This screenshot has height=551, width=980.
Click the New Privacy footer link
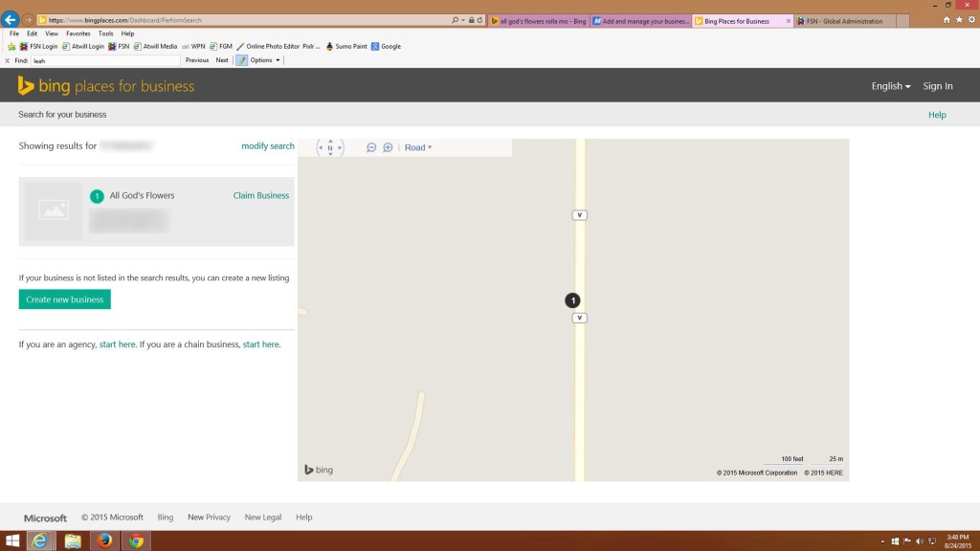click(209, 518)
